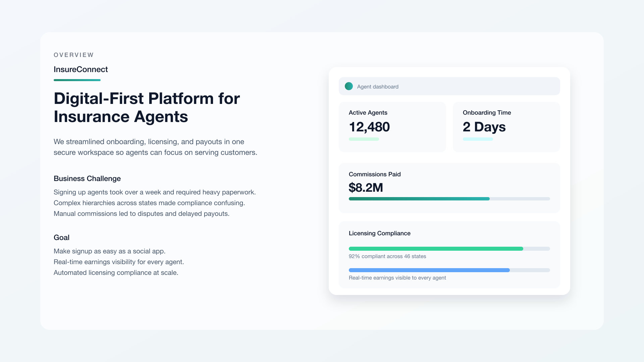Click the 92% compliant across 46 states text
Image resolution: width=644 pixels, height=362 pixels.
(x=387, y=256)
